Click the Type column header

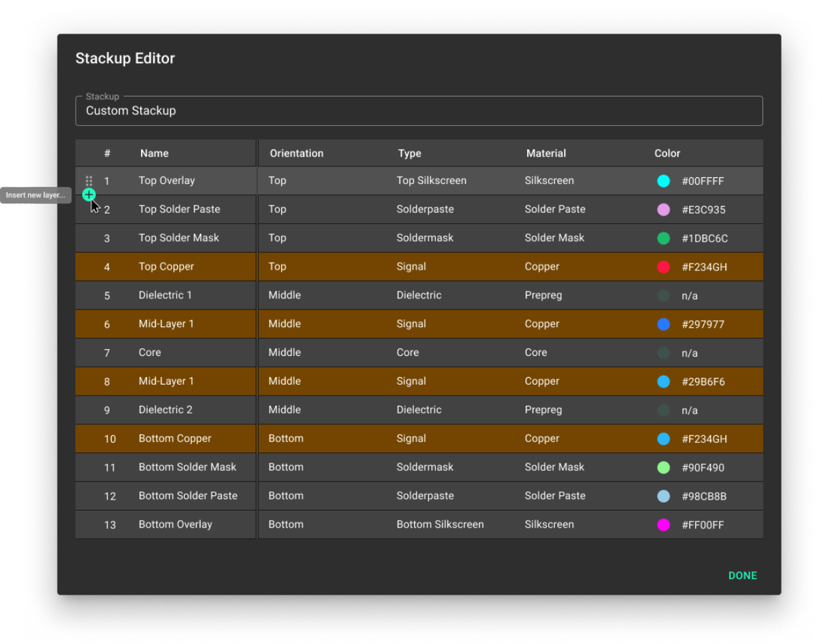(x=409, y=153)
